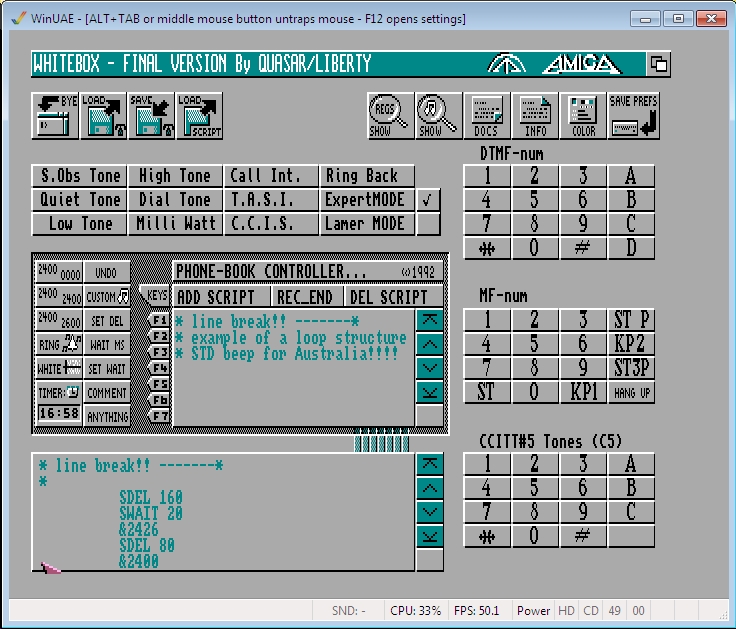Click the CUSTOM tone note button
The image size is (736, 629).
107,296
